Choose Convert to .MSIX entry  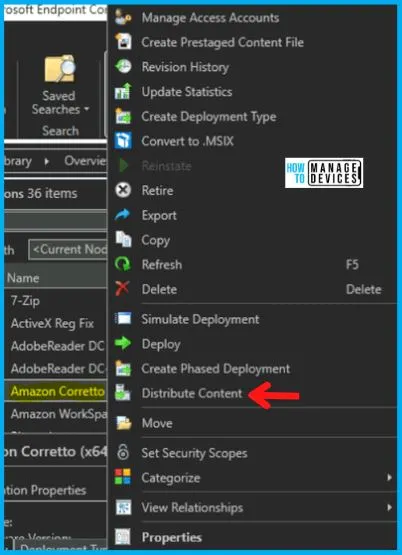pos(188,141)
